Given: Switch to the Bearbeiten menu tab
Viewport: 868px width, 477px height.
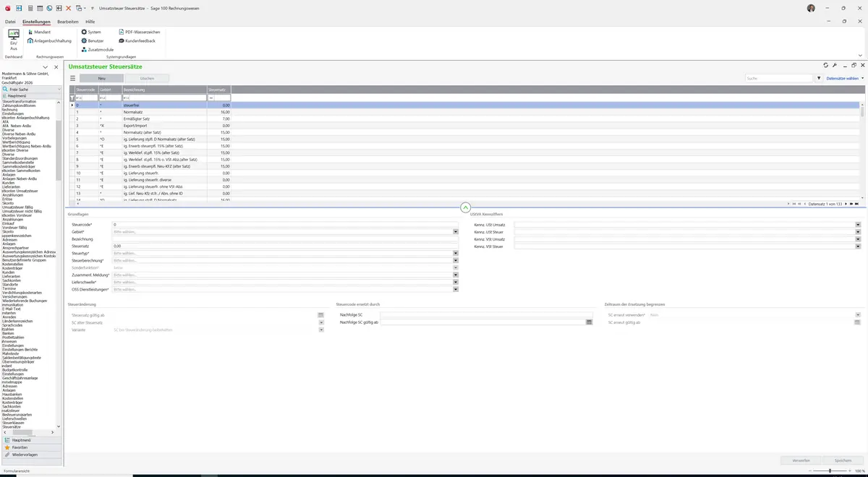Looking at the screenshot, I should [68, 22].
